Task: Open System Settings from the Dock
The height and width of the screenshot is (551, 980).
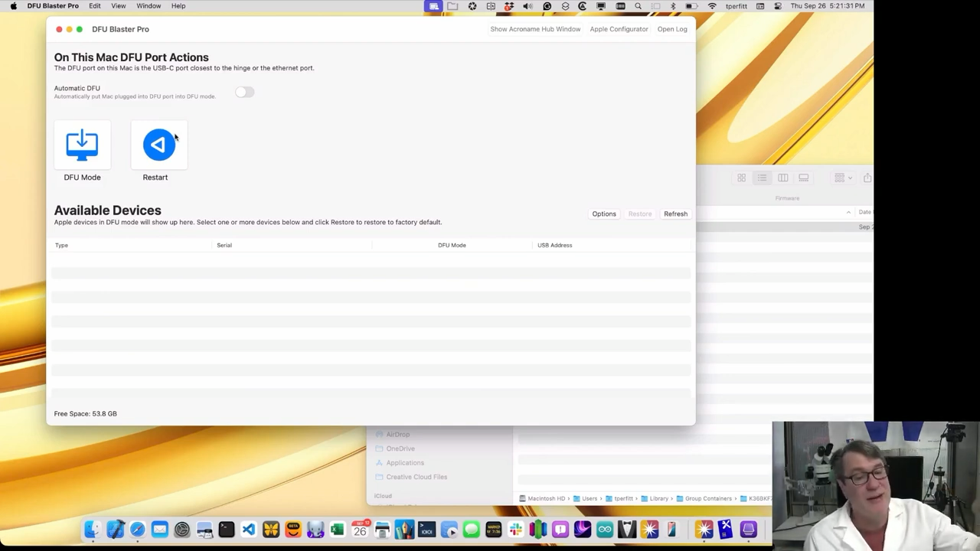Action: click(x=181, y=530)
